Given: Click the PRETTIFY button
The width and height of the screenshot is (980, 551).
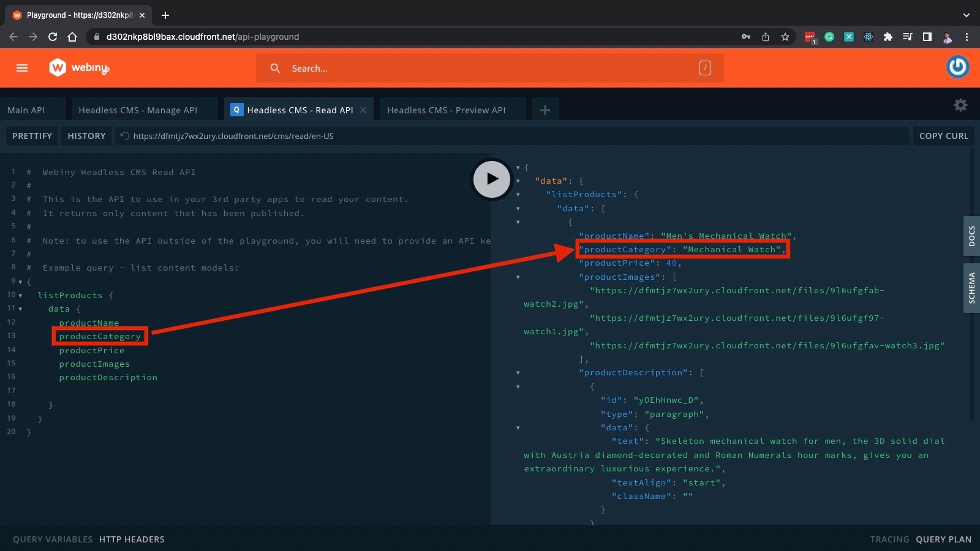Looking at the screenshot, I should 32,136.
